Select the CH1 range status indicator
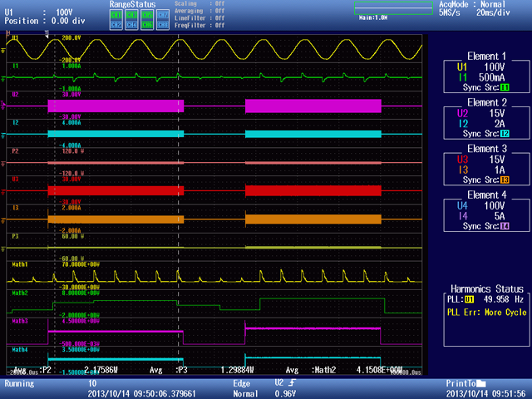The image size is (532, 399). (116, 15)
